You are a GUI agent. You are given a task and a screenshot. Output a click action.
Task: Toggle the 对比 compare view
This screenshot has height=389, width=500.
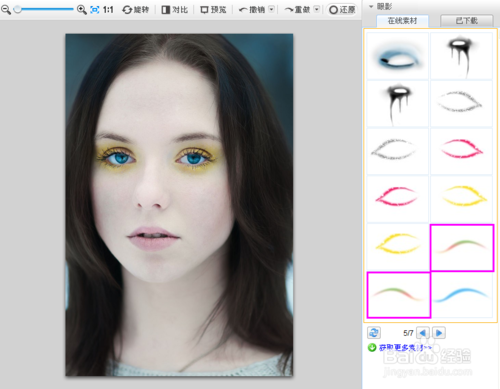point(174,10)
